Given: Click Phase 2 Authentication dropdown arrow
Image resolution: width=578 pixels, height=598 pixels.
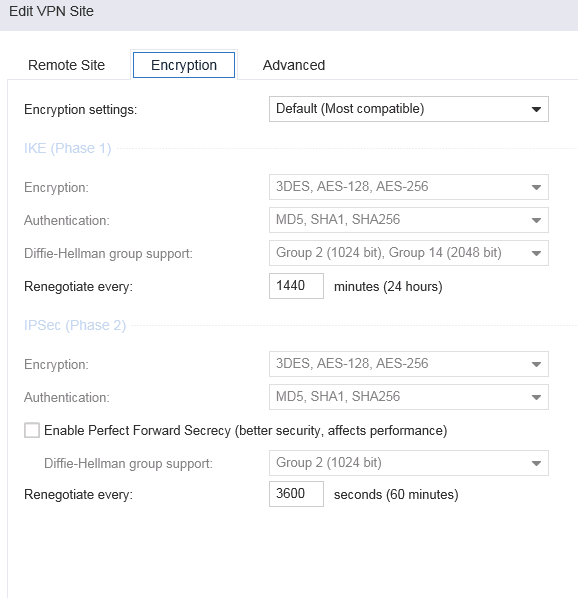Looking at the screenshot, I should click(536, 397).
